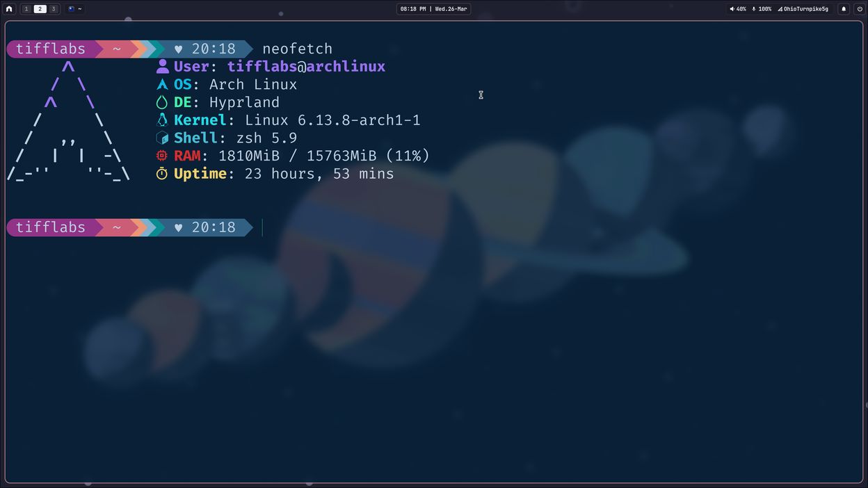868x488 pixels.
Task: Switch to workspace 3
Action: [x=53, y=9]
